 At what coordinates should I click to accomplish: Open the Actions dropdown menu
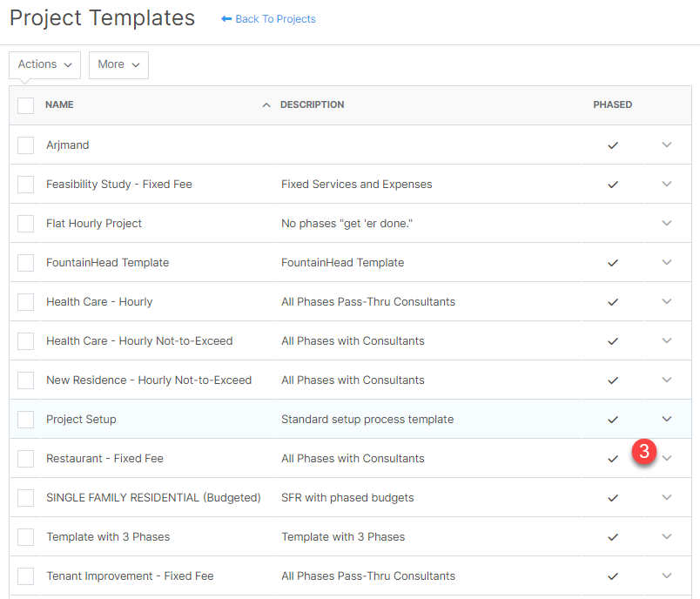pyautogui.click(x=44, y=64)
